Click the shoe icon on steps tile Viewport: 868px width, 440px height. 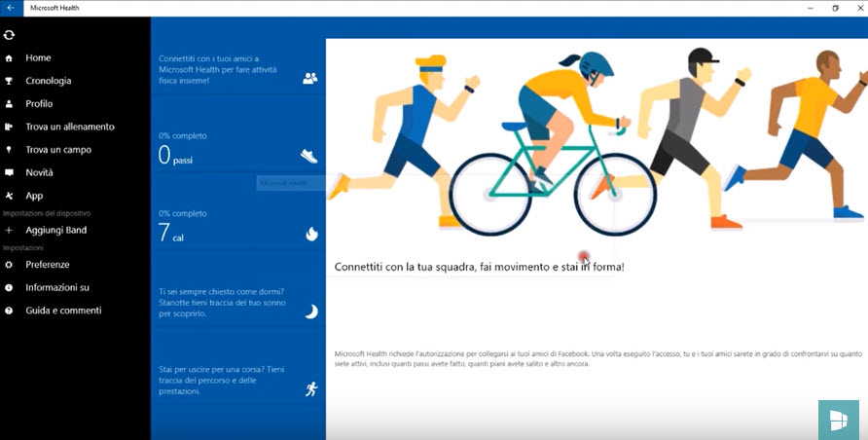point(309,156)
